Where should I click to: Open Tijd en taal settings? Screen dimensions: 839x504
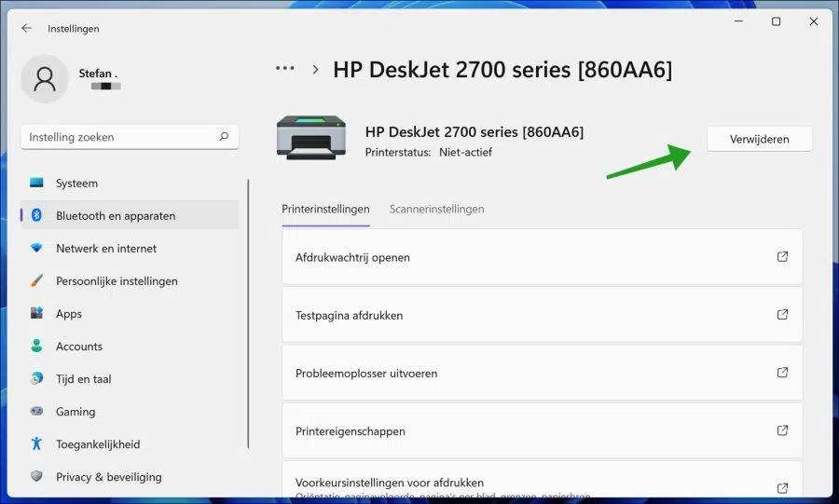(x=130, y=379)
